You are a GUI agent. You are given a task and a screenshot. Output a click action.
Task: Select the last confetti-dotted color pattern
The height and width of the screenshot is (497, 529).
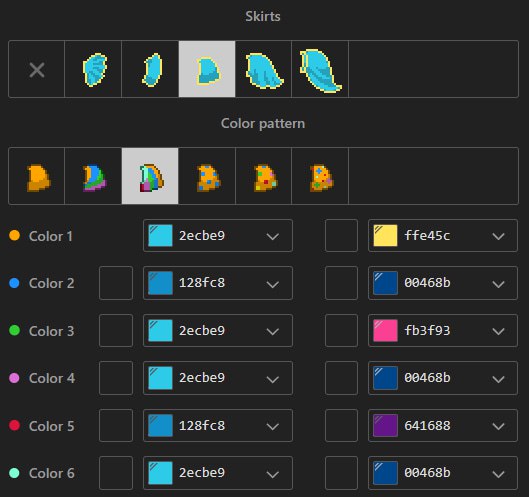320,176
